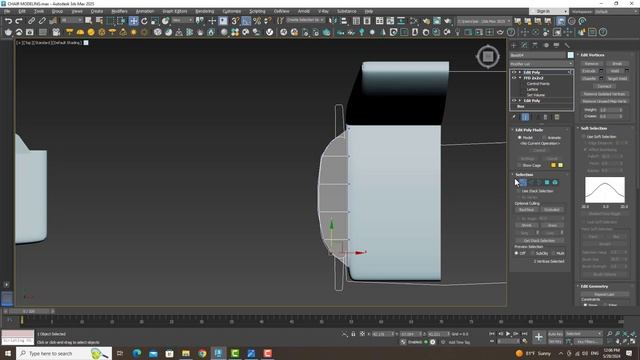
Task: Select Vertex sub-object level icon
Action: pos(523,182)
